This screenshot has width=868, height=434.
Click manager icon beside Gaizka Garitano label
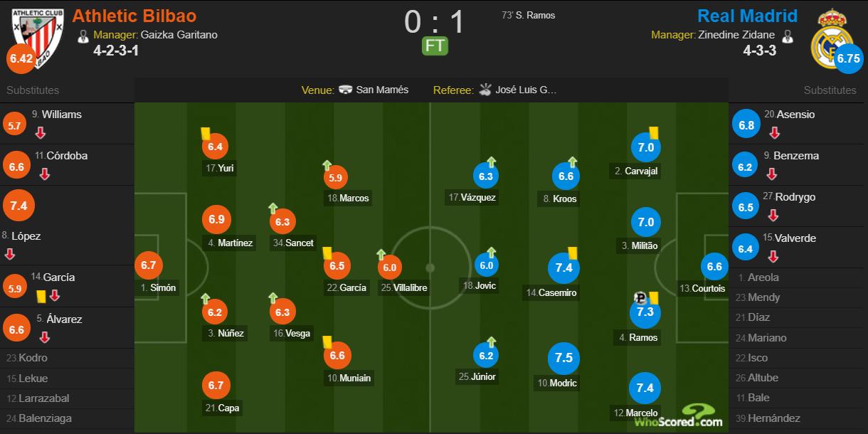(83, 35)
